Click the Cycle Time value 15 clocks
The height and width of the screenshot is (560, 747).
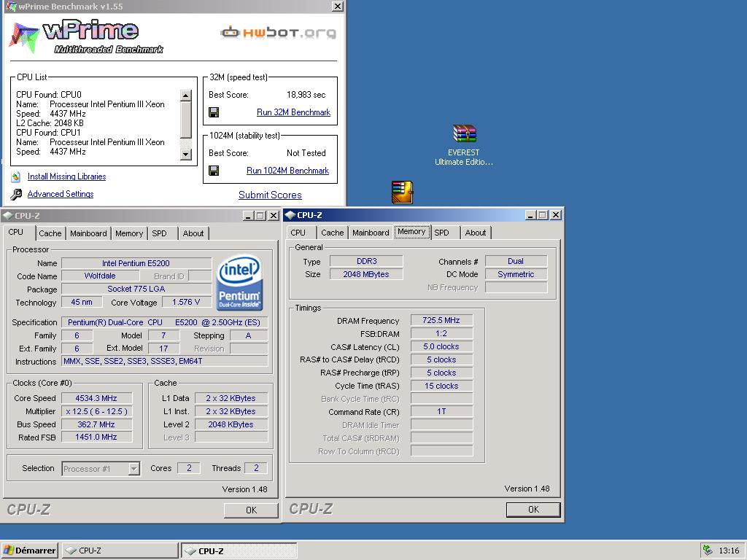[x=441, y=386]
